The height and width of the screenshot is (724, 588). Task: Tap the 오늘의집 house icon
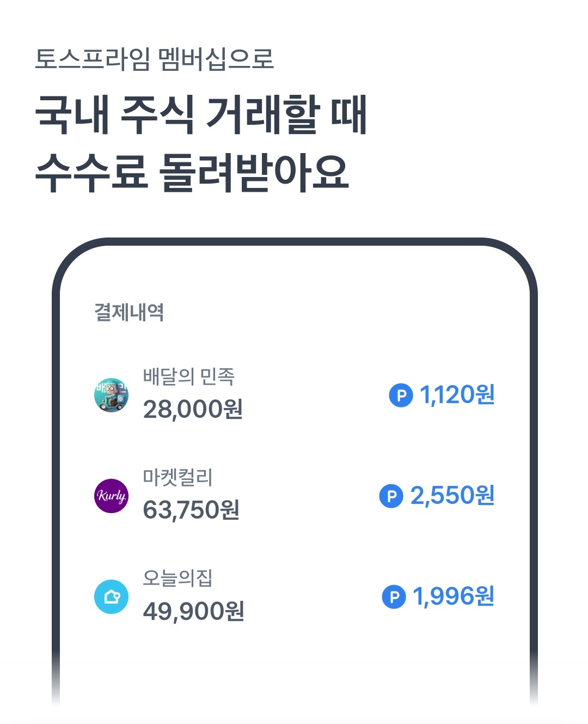112,597
